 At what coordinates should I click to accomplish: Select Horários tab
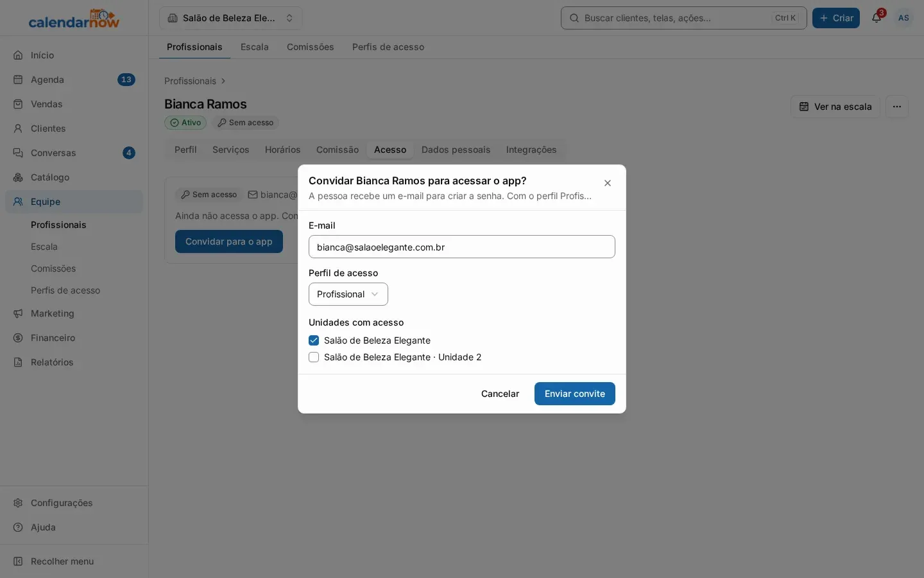click(x=283, y=150)
